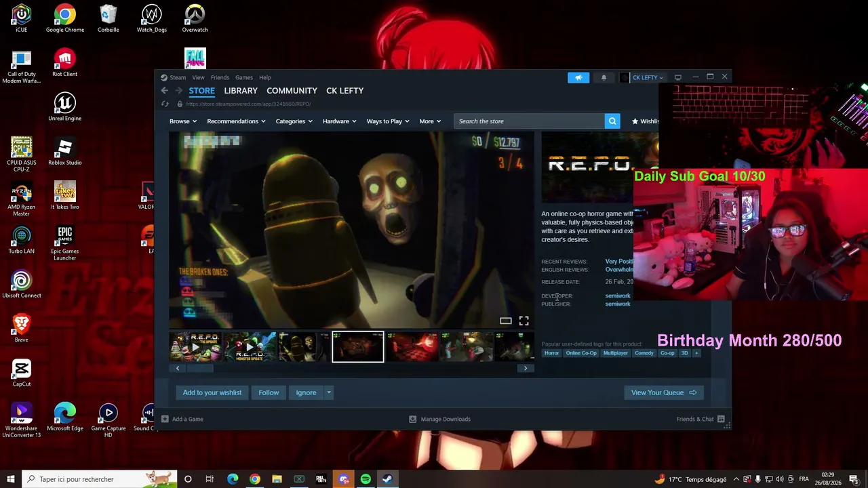Select the Overwatch desktop icon
This screenshot has height=488, width=868.
point(195,18)
